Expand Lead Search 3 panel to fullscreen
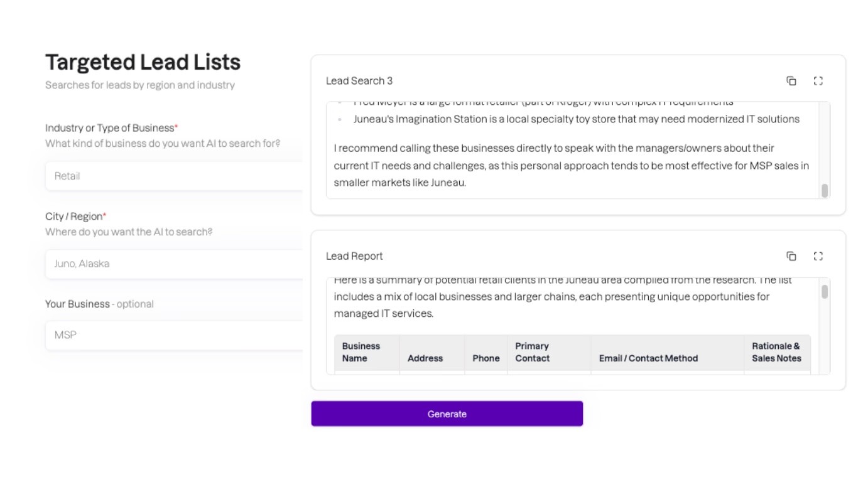The height and width of the screenshot is (487, 868). 818,81
